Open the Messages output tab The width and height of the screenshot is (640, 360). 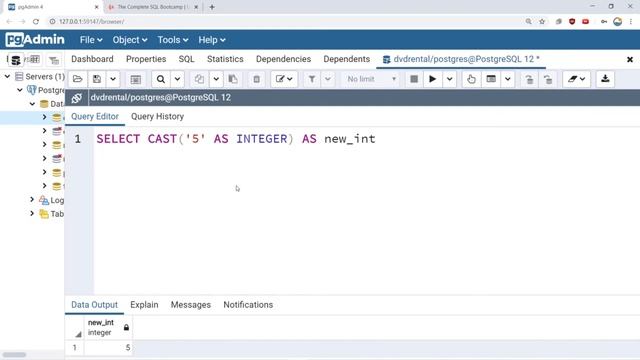[191, 305]
